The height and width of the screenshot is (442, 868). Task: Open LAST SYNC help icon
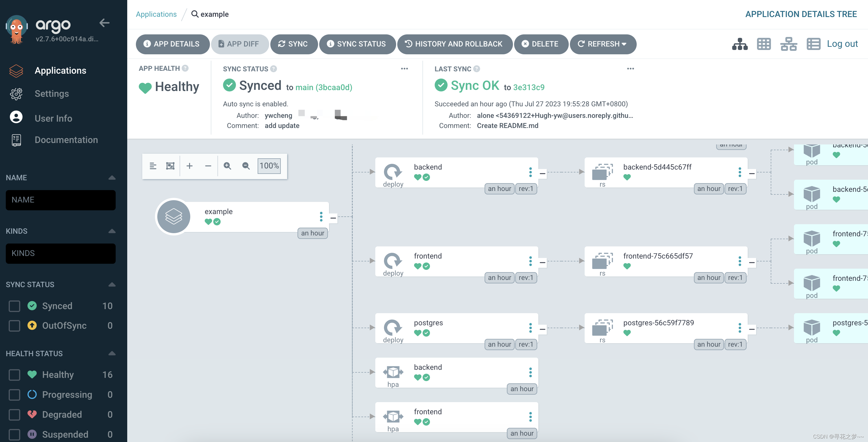[477, 69]
